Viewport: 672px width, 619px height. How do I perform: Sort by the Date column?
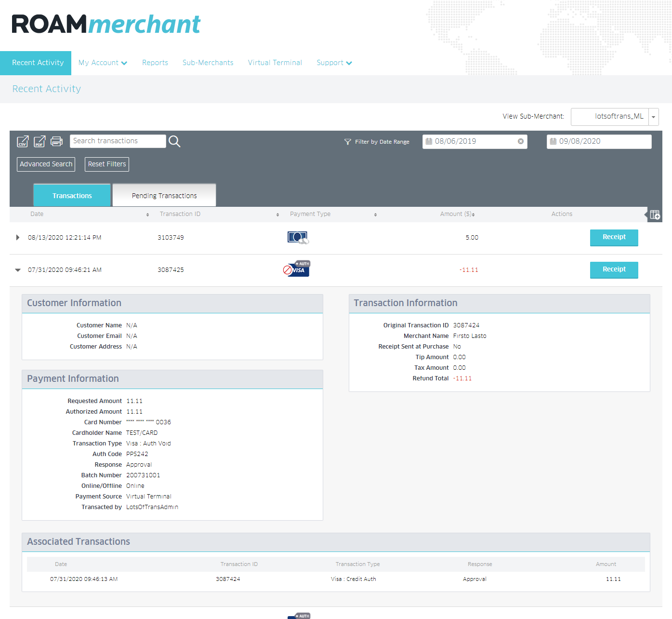tap(147, 215)
